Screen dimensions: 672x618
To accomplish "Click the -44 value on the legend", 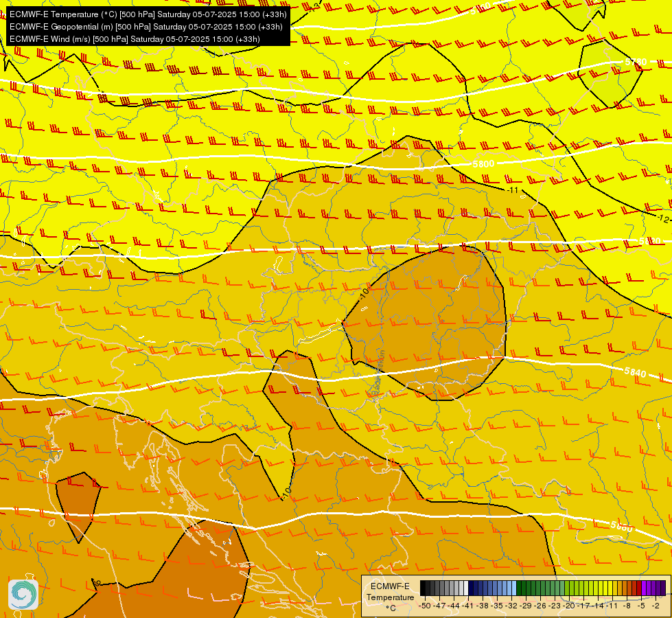I will 454,606.
